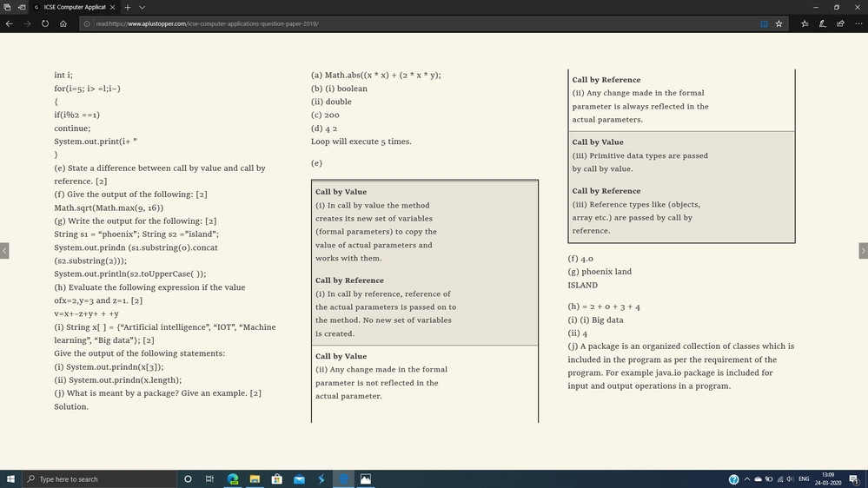
Task: Refresh the page with the reload icon
Action: (45, 23)
